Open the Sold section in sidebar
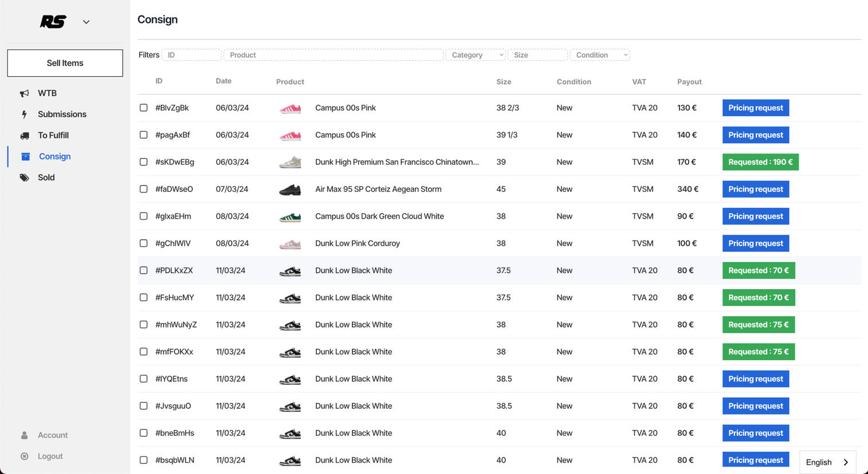This screenshot has width=868, height=474. coord(46,177)
